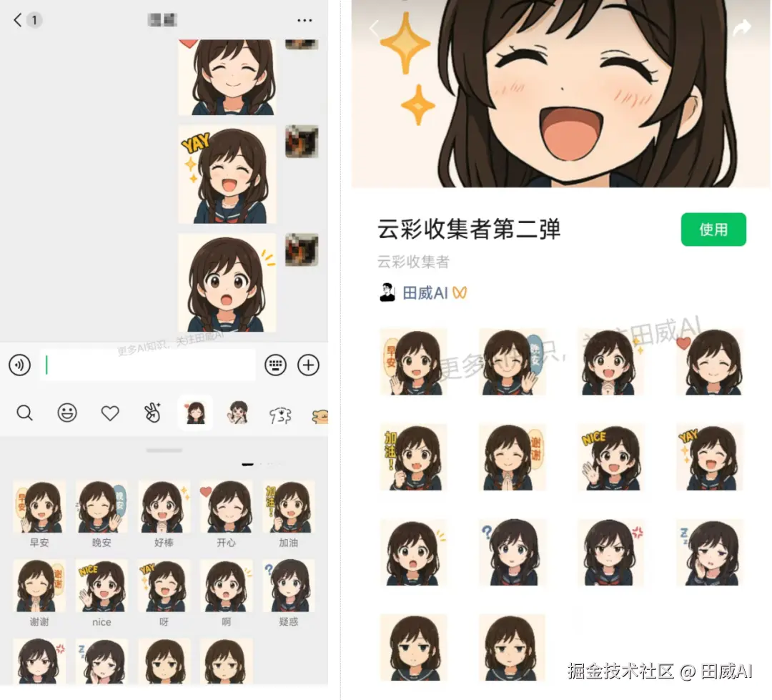772x700 pixels.
Task: Preview the sleepy Zz sticker in grid
Action: click(x=710, y=552)
